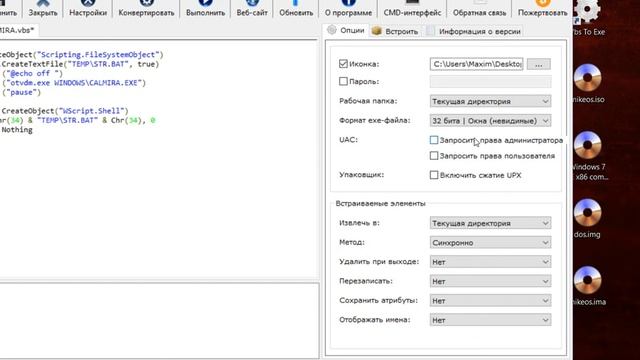The width and height of the screenshot is (640, 360).
Task: Open the Перезаписать dropdown
Action: (x=490, y=281)
